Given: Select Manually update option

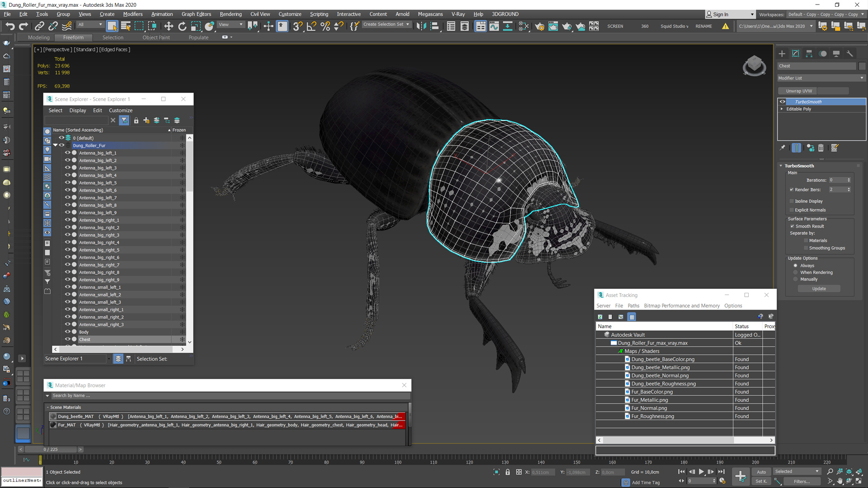Looking at the screenshot, I should (x=796, y=279).
